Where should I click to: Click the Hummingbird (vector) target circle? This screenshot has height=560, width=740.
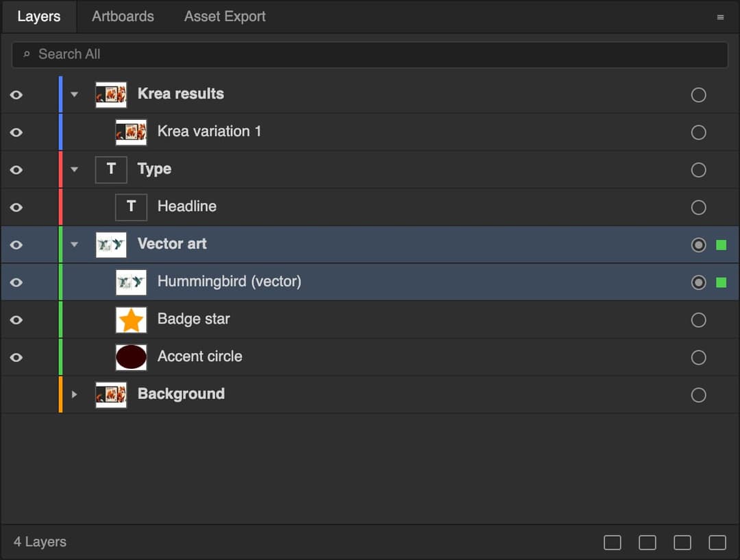(698, 282)
